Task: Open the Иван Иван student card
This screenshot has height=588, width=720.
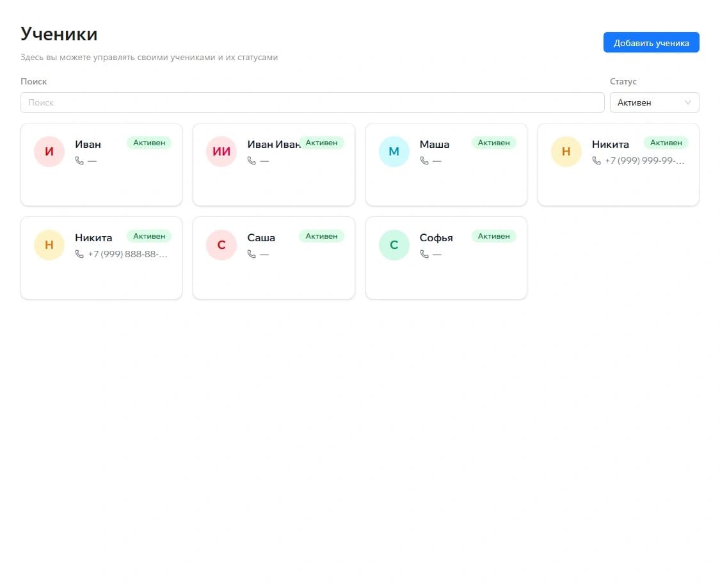Action: (274, 164)
